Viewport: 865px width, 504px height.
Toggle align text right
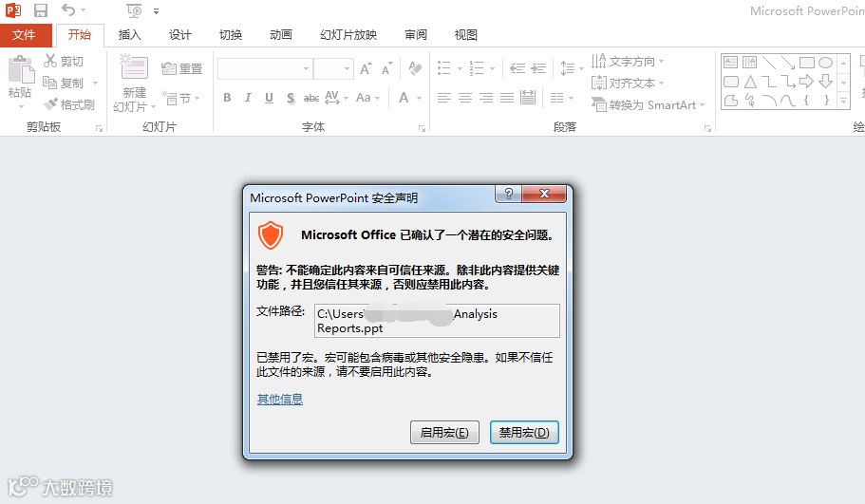[486, 98]
